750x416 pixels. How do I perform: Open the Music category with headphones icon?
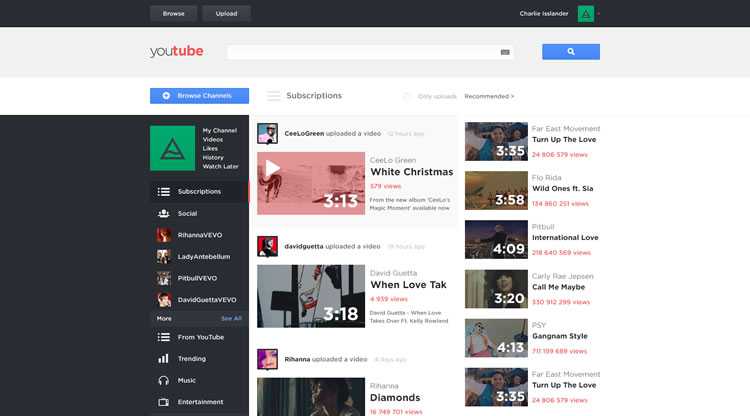pyautogui.click(x=187, y=380)
